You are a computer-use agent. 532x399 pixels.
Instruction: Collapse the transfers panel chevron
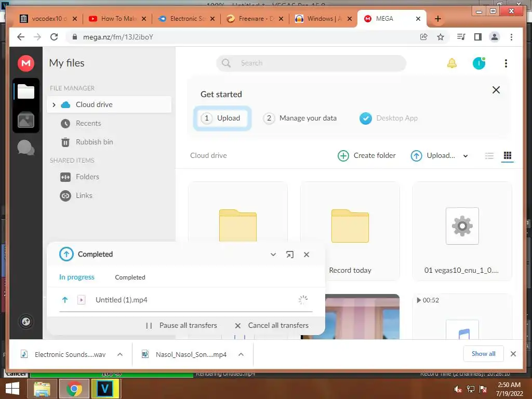coord(273,255)
